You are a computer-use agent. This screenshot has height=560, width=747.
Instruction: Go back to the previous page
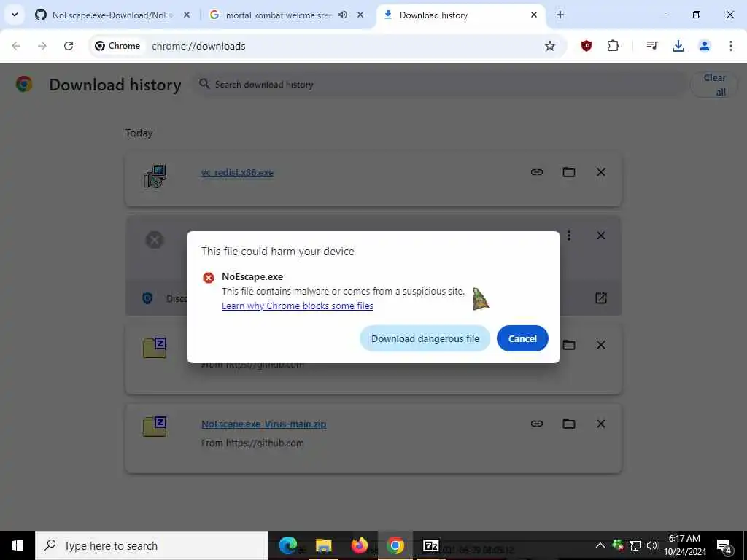16,46
